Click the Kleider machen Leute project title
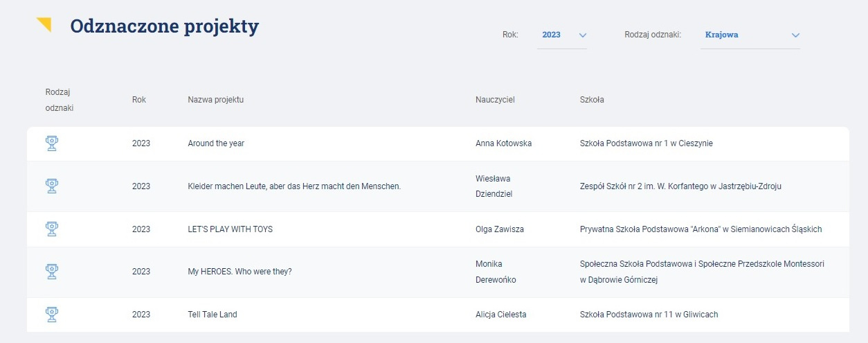Image resolution: width=868 pixels, height=343 pixels. (294, 186)
